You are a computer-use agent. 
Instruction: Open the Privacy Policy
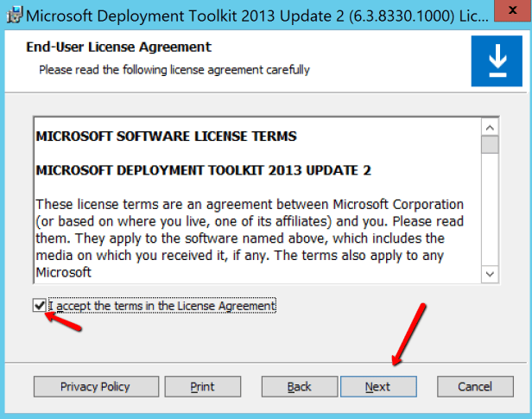(95, 386)
